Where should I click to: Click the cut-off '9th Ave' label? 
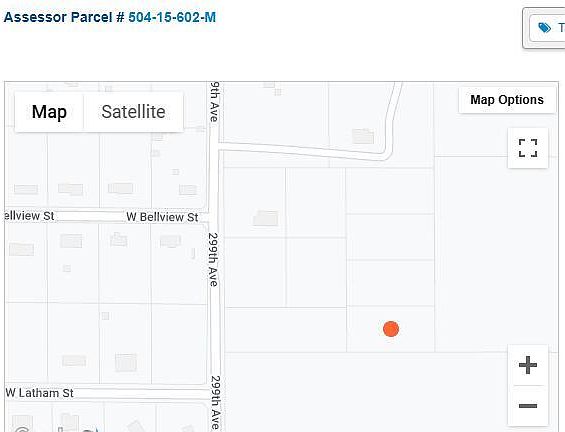pos(214,102)
